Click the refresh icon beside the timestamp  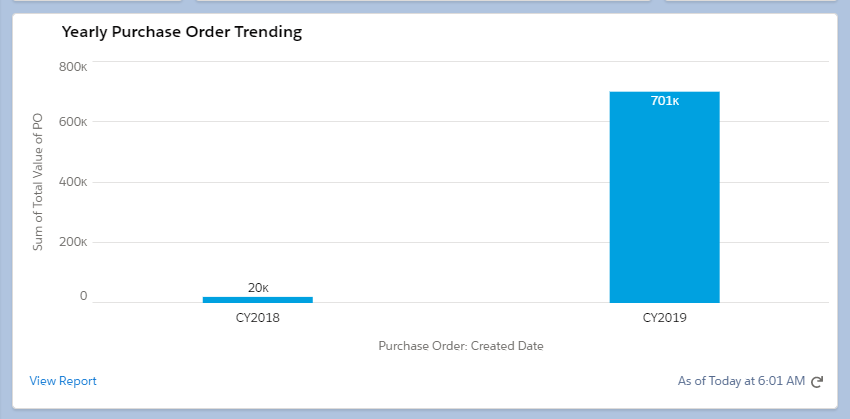click(817, 381)
